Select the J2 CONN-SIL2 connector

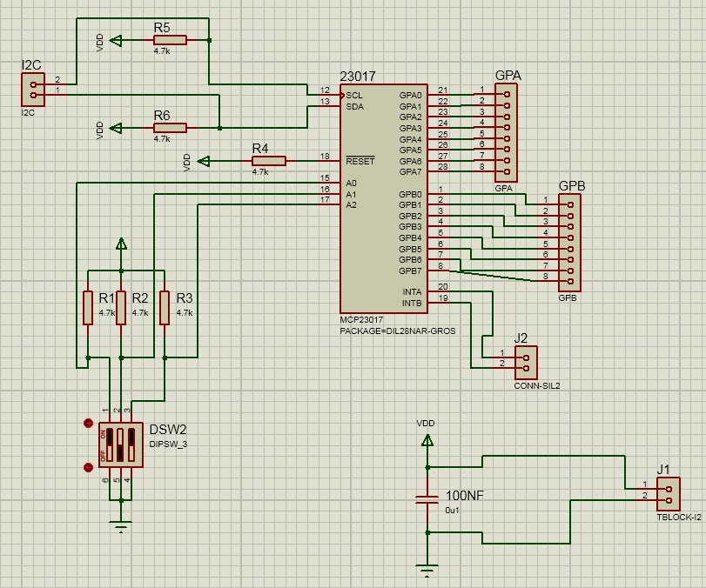[526, 363]
